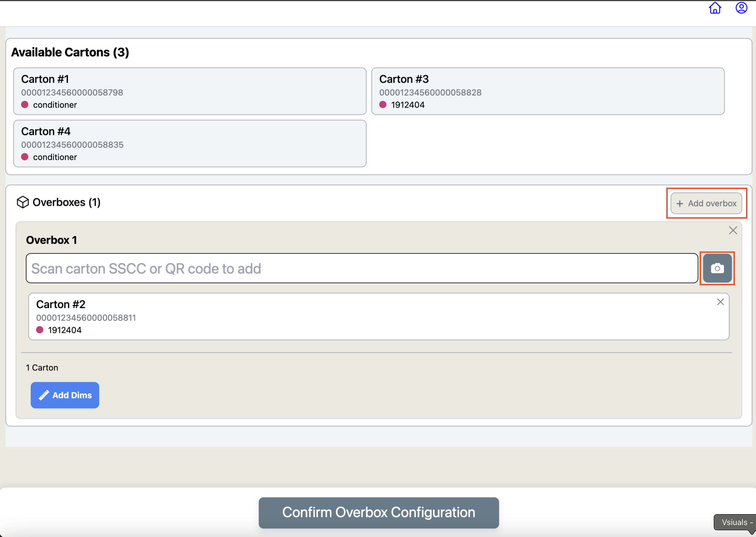Click the Overbox 1 title
Image resolution: width=756 pixels, height=537 pixels.
pos(52,240)
